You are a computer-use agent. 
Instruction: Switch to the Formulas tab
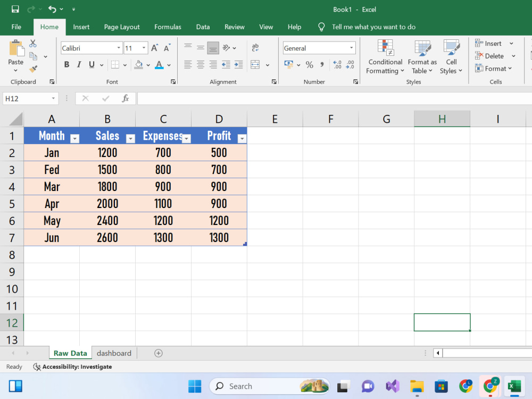tap(168, 27)
